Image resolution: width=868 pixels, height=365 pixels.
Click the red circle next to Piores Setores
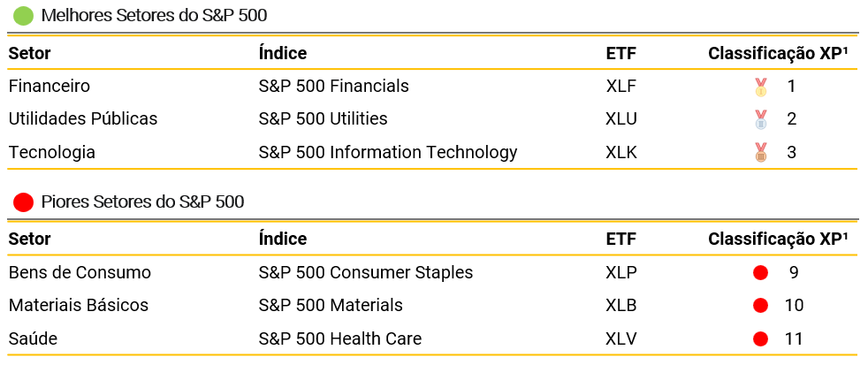(24, 202)
